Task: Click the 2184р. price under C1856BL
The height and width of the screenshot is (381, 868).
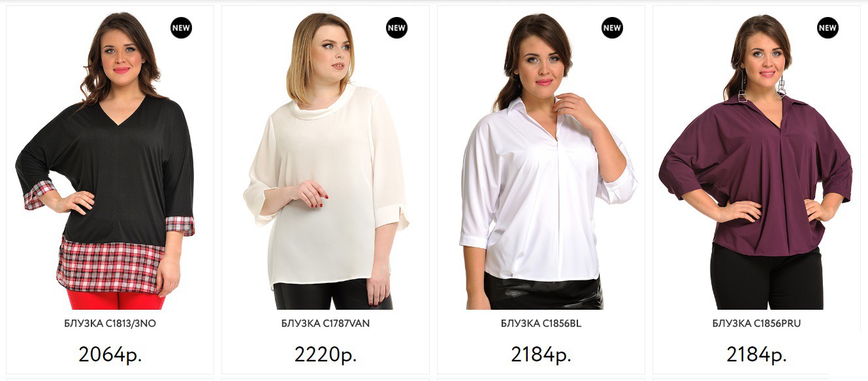Action: [541, 354]
